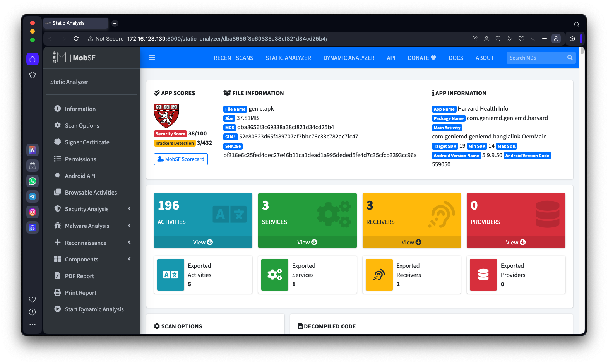This screenshot has width=608, height=364.
Task: Go to Signer Certificate in the sidebar
Action: (92, 142)
